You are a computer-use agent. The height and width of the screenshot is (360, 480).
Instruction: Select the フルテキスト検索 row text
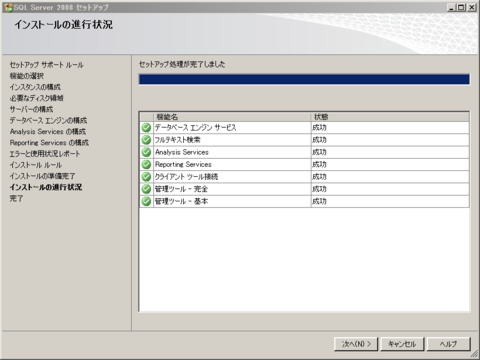coord(178,140)
